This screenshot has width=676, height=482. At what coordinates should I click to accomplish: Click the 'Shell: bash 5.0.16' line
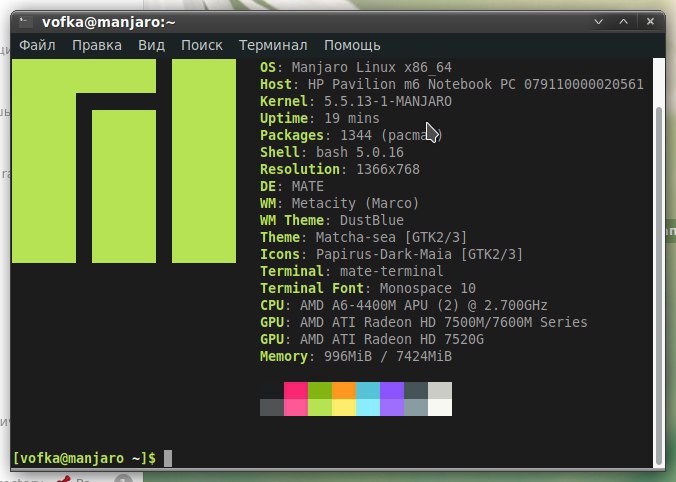[x=332, y=153]
